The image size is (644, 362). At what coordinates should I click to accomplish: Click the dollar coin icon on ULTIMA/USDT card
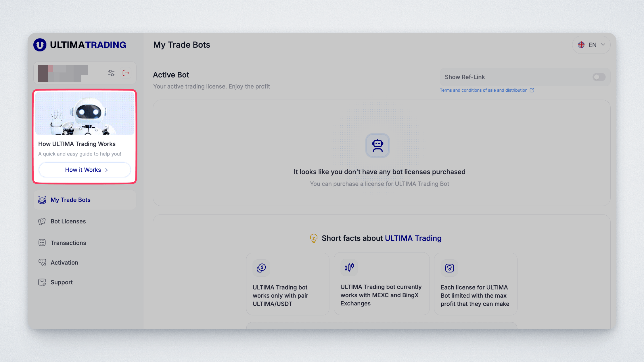click(x=261, y=268)
